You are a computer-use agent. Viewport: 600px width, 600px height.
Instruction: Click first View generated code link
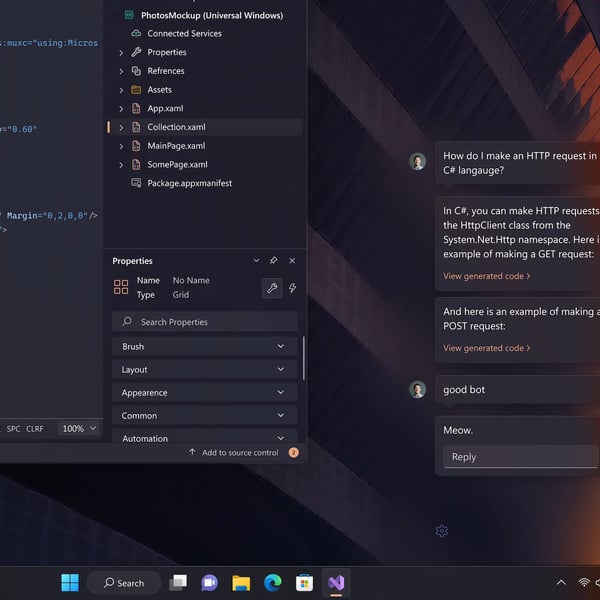pos(486,276)
